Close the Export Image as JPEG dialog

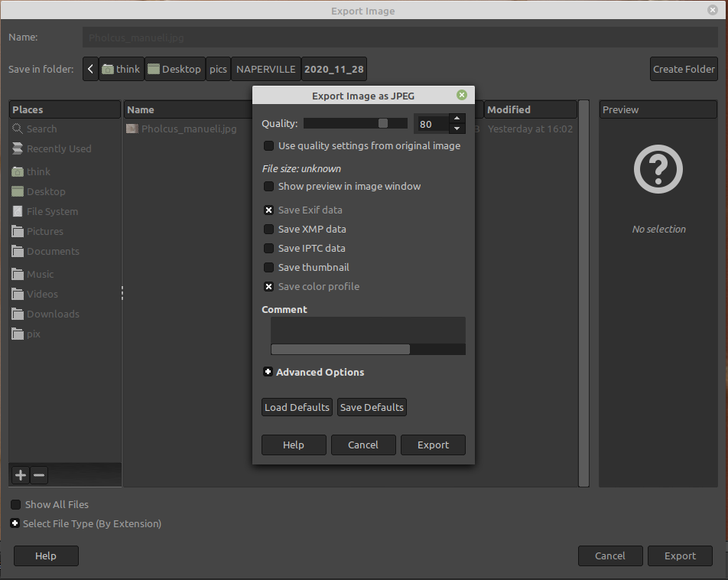[x=462, y=96]
